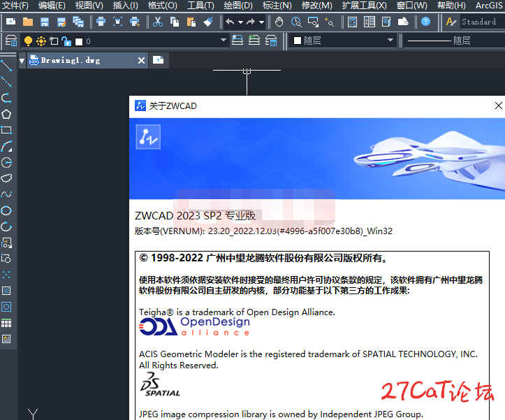The height and width of the screenshot is (420, 505).
Task: Click the Save As icon with pencil
Action: pos(61,22)
